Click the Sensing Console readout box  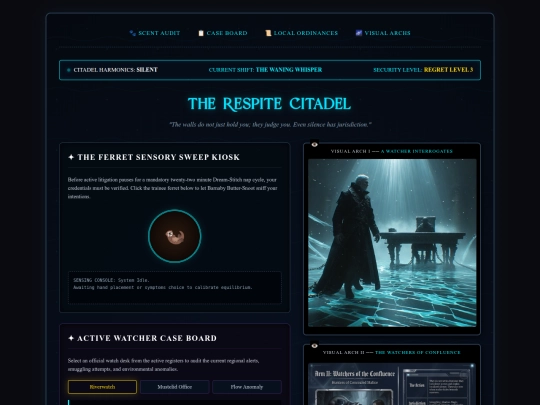coord(175,288)
